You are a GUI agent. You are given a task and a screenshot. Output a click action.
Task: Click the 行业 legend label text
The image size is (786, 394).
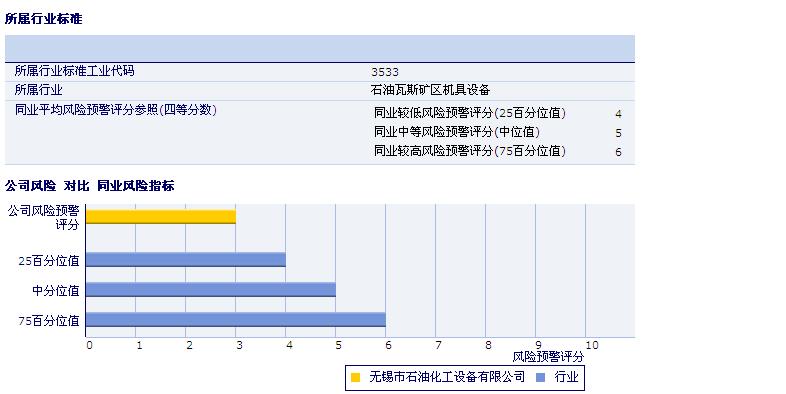[x=566, y=377]
